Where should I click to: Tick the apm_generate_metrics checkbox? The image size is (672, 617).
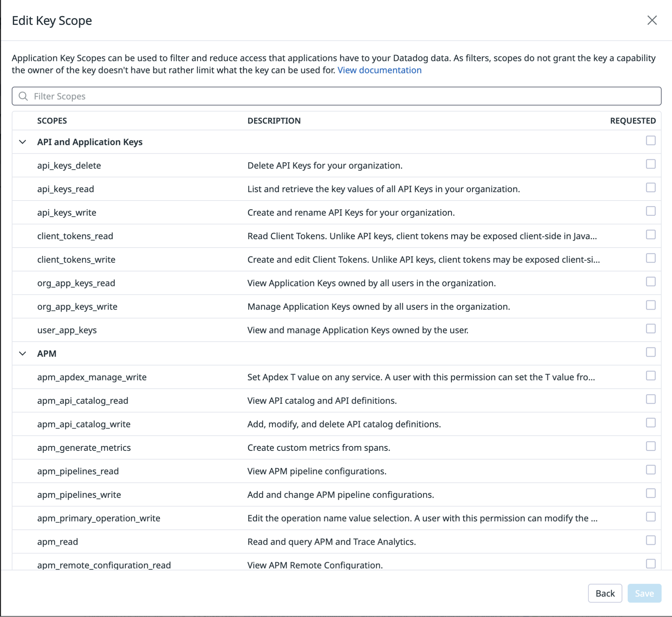[650, 446]
